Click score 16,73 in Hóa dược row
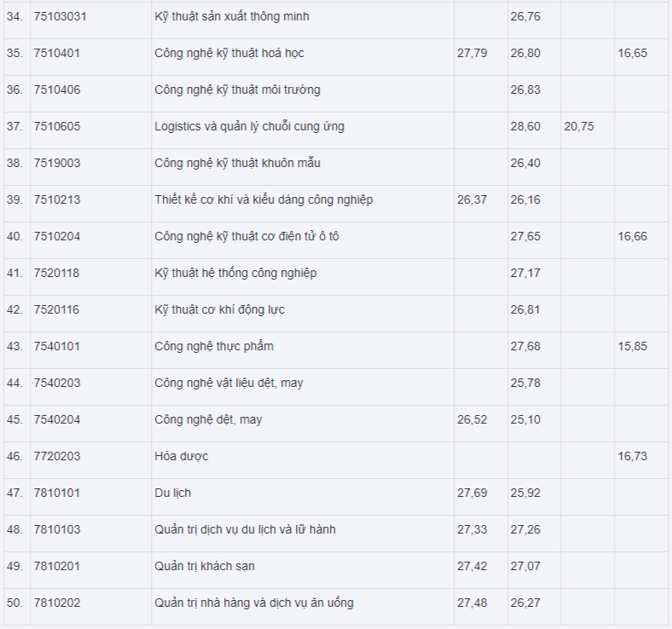The image size is (672, 629). coord(632,456)
